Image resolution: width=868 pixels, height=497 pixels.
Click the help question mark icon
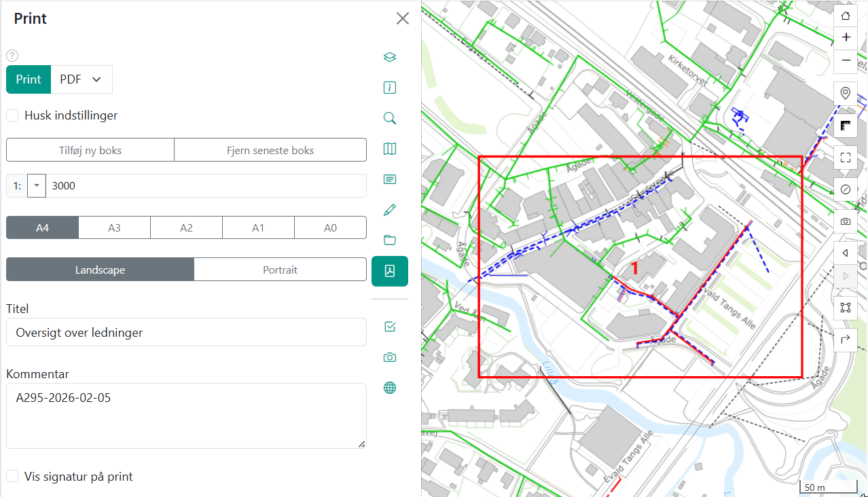12,56
